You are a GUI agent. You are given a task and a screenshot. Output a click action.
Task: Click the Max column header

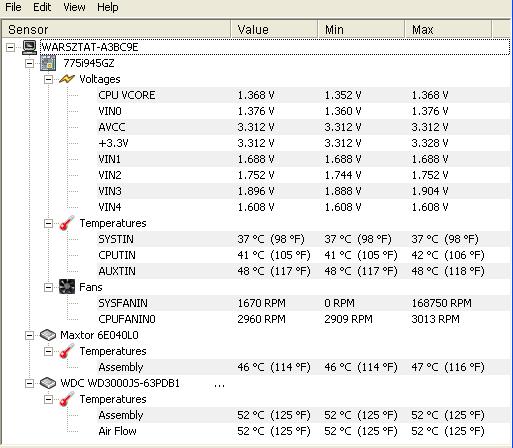tap(448, 29)
